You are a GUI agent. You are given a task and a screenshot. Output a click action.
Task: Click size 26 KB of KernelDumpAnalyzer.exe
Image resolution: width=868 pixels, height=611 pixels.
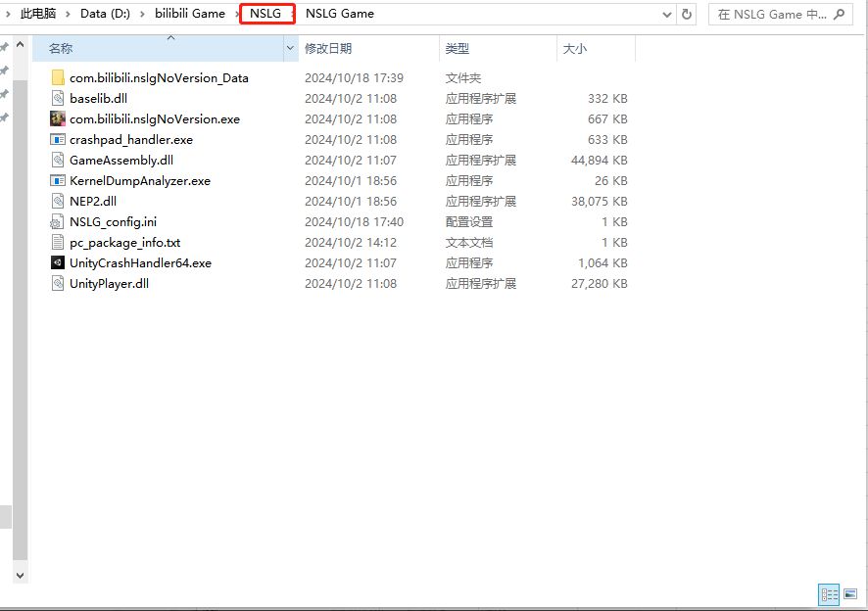pyautogui.click(x=611, y=180)
